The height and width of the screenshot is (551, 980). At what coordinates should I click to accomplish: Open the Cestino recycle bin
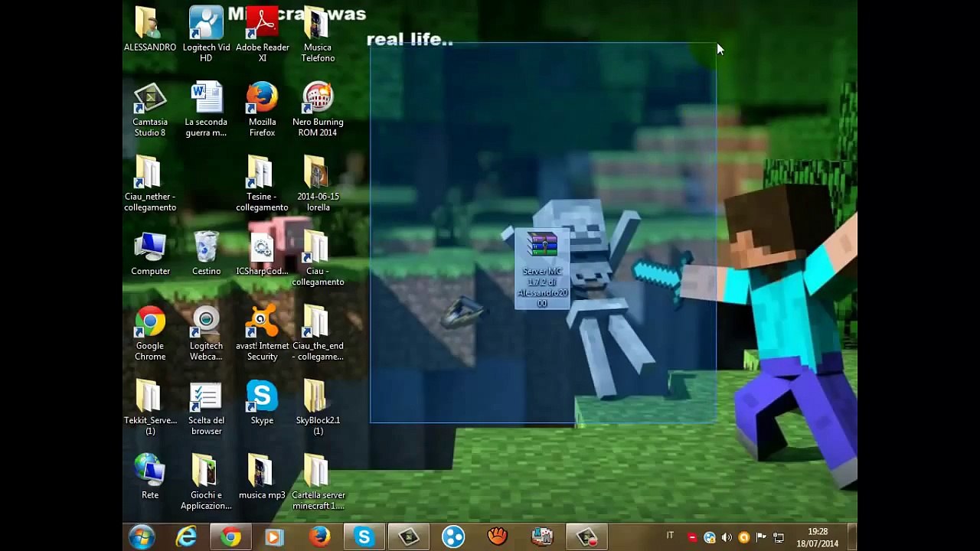206,253
